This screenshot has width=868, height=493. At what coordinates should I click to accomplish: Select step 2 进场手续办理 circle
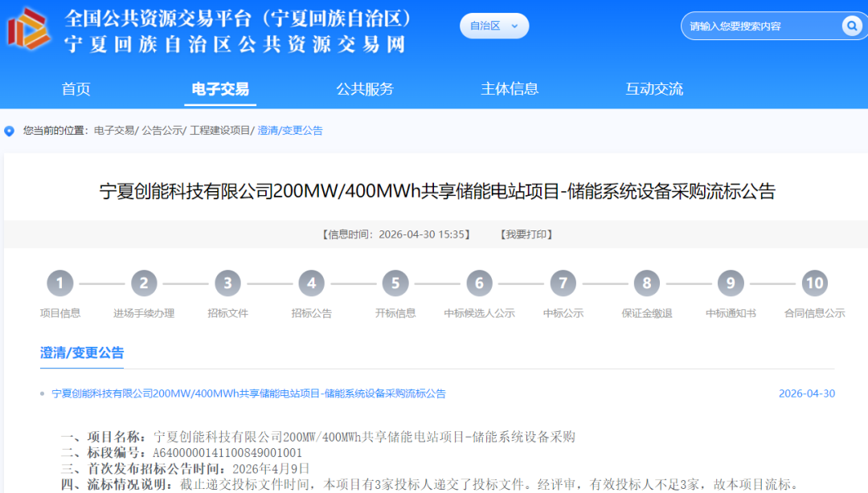point(144,283)
